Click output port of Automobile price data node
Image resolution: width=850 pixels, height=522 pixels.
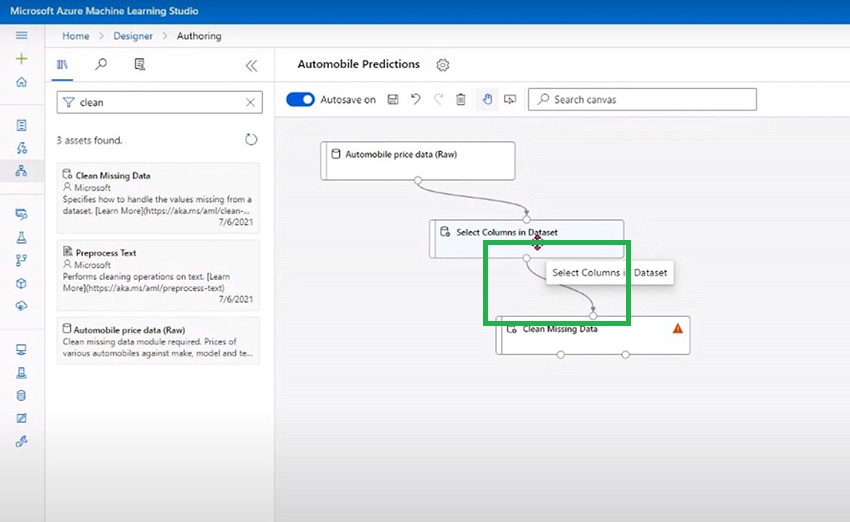click(x=418, y=181)
